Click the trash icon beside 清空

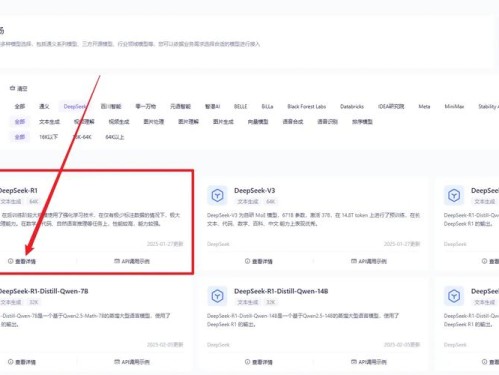click(x=12, y=88)
